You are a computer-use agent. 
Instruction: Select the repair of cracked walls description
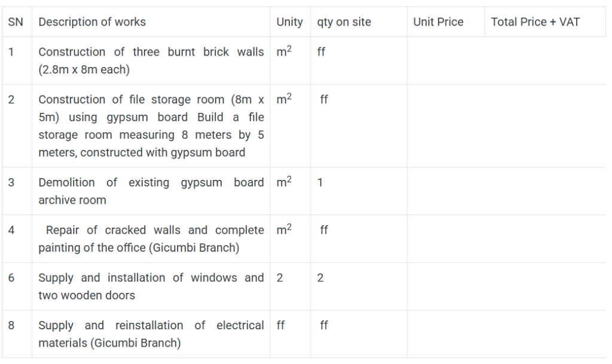(151, 238)
